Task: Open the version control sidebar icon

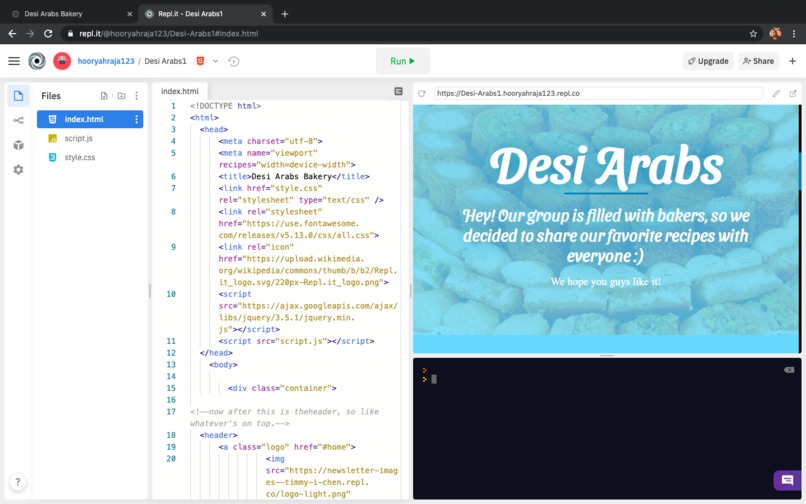Action: pyautogui.click(x=18, y=121)
